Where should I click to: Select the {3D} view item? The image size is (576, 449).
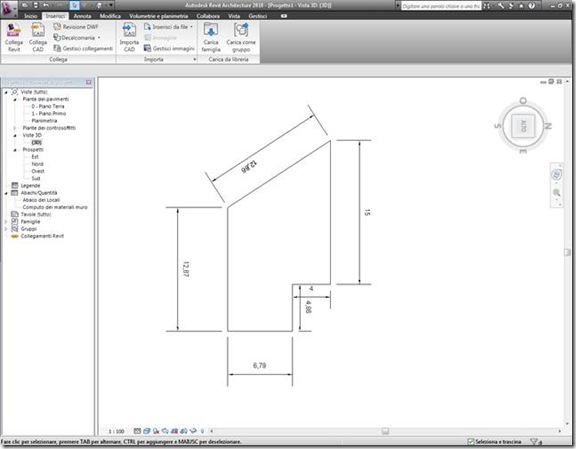36,143
